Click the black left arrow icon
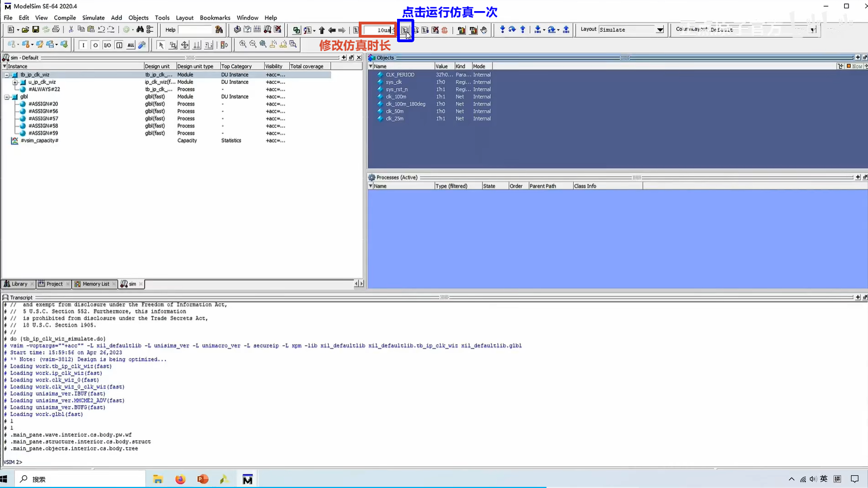This screenshot has height=488, width=868. point(332,30)
